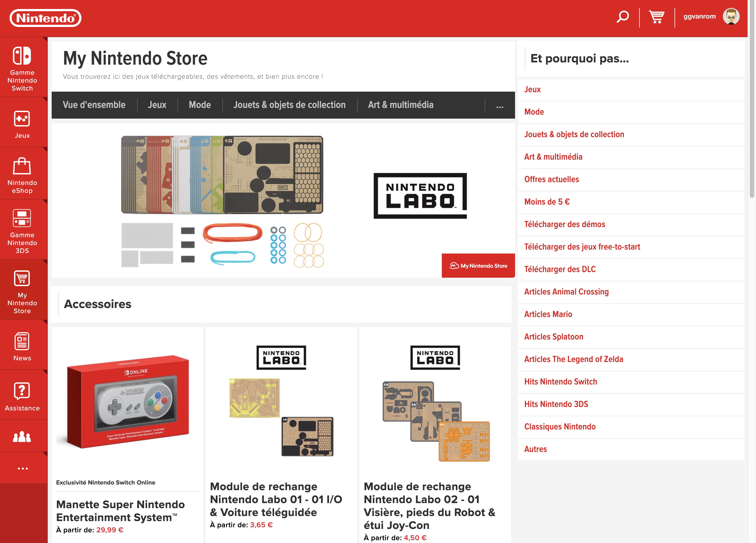756x543 pixels.
Task: Click the user avatar picture
Action: [x=731, y=16]
